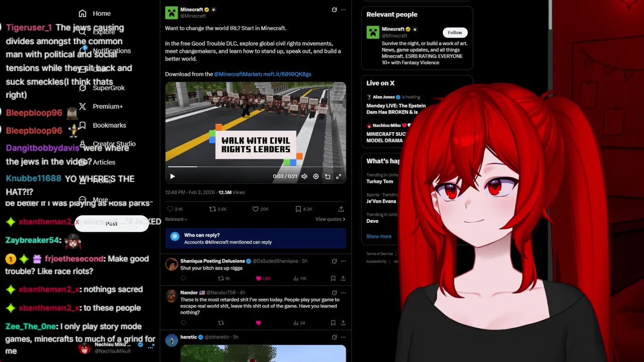Viewport: 644px width, 362px height.
Task: Repost the Minecraft post with 5.5K reposts
Action: pyautogui.click(x=218, y=209)
